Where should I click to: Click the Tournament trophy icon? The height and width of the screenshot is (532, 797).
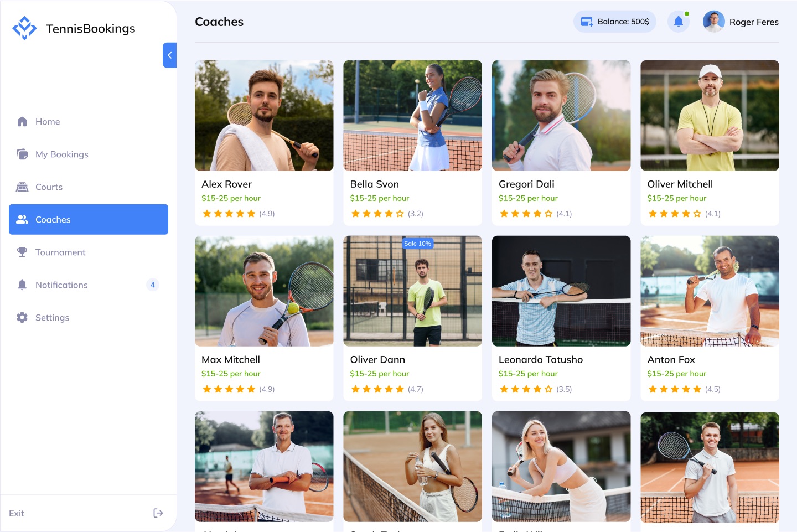coord(22,252)
